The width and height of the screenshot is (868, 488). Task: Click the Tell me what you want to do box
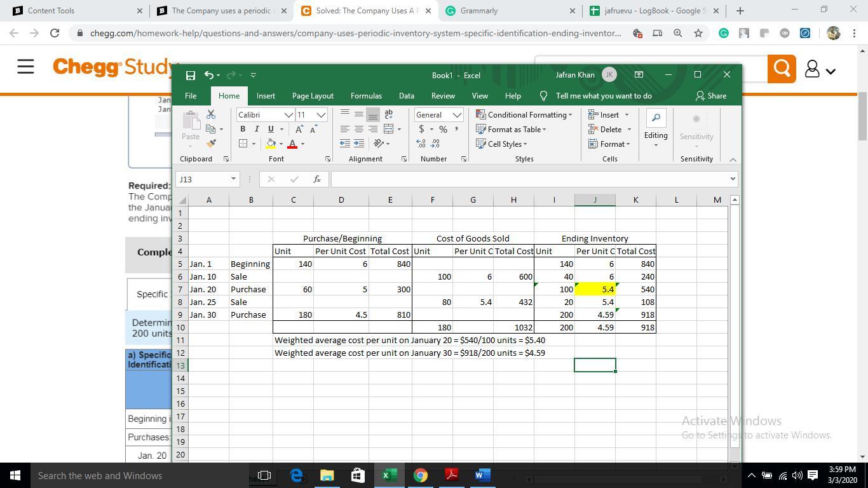coord(603,96)
